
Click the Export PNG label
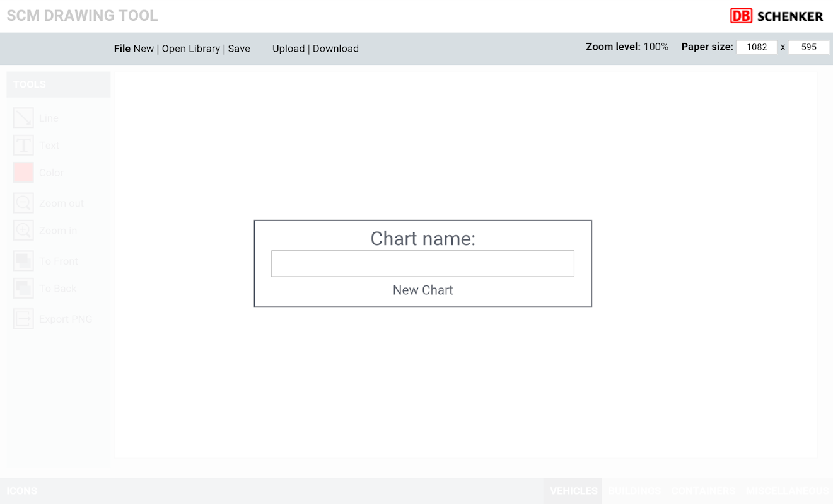tap(66, 319)
